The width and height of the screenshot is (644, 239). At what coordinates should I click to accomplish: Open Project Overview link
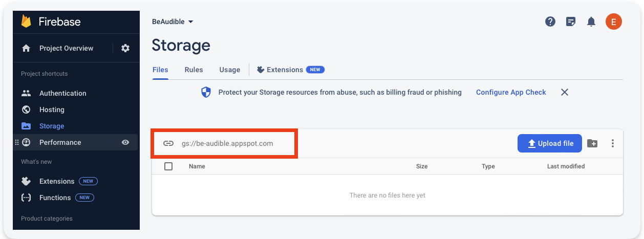(x=66, y=48)
